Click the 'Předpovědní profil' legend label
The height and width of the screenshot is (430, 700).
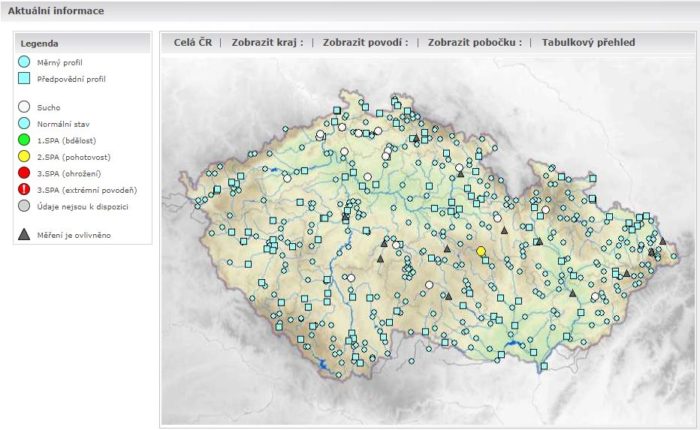click(71, 79)
